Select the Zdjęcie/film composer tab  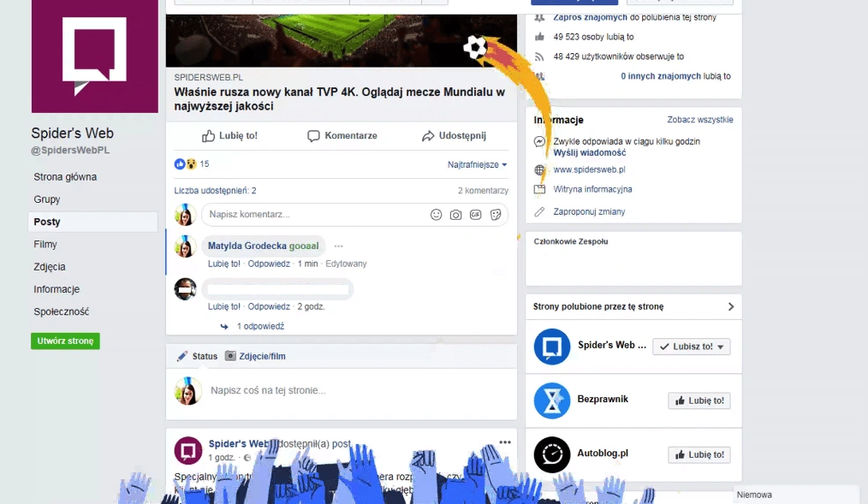point(256,356)
